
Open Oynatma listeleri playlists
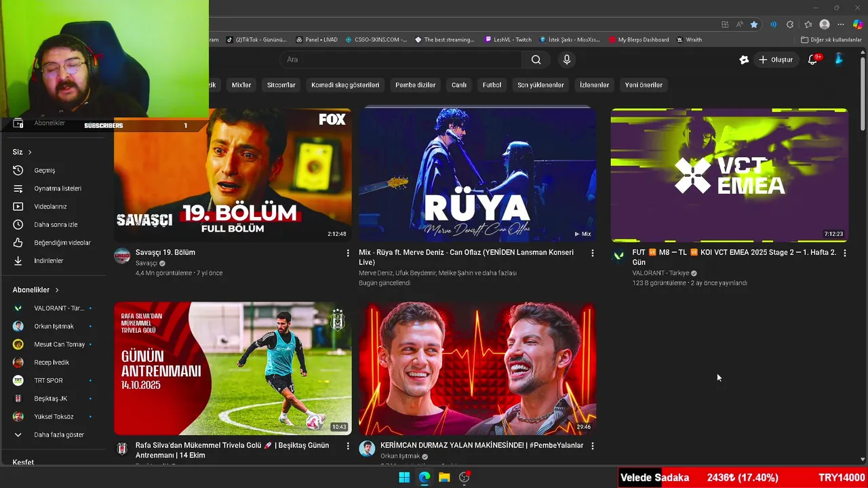coord(58,188)
